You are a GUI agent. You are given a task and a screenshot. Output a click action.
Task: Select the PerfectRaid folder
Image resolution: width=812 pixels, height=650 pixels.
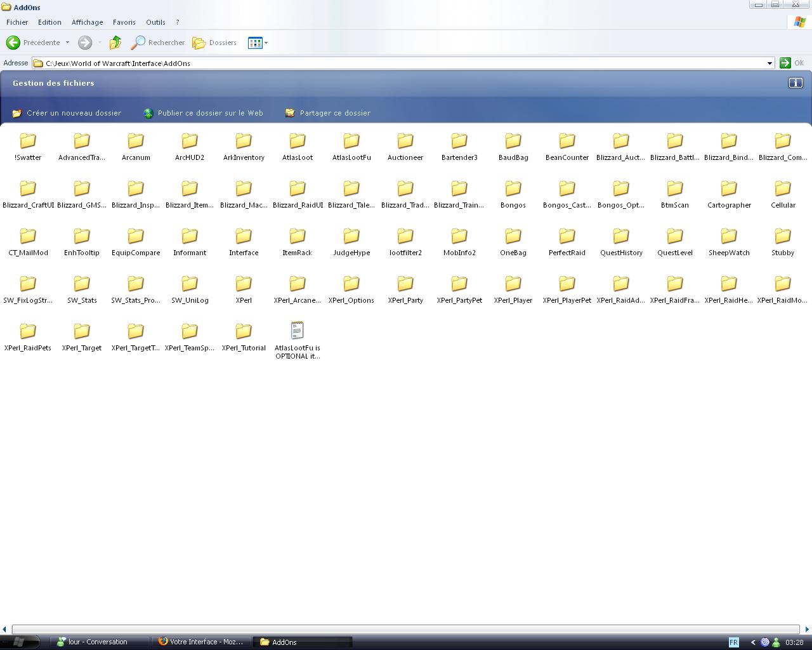click(x=567, y=242)
